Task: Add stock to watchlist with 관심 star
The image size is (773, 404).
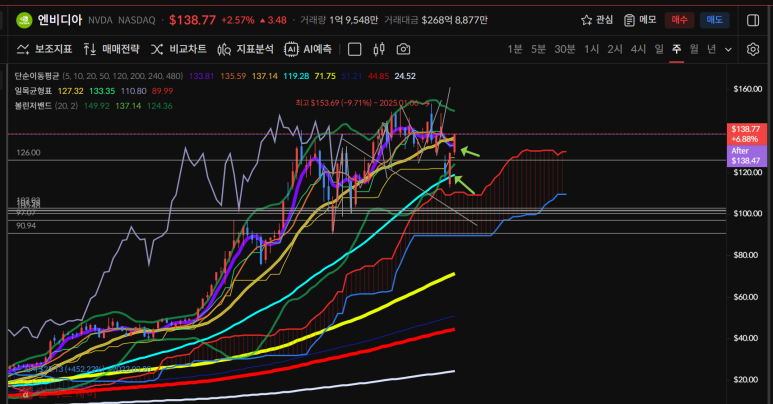Action: tap(597, 20)
